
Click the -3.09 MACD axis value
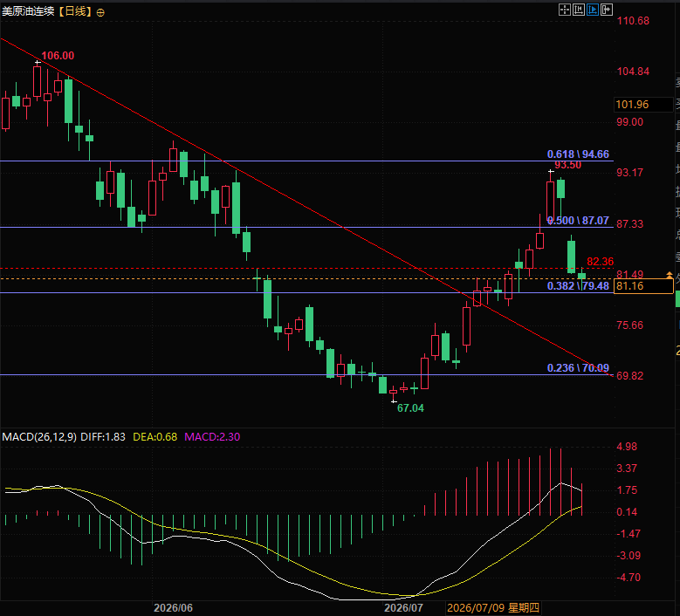click(x=628, y=555)
